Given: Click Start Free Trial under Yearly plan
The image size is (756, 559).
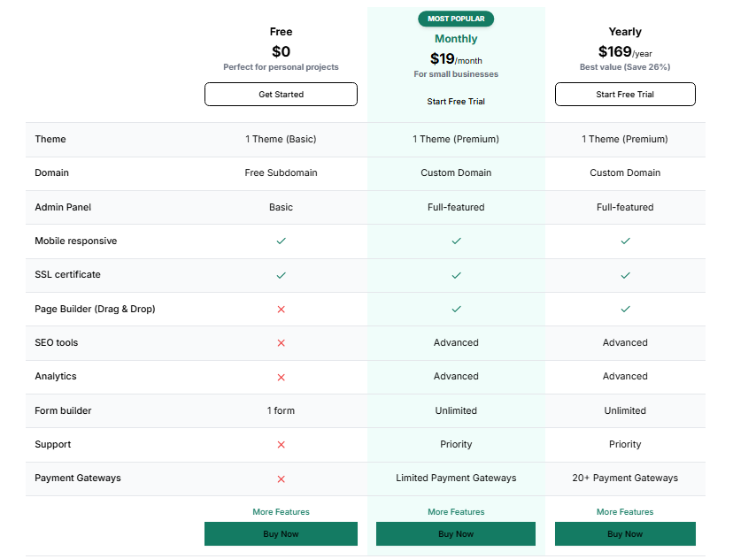Looking at the screenshot, I should tap(625, 94).
